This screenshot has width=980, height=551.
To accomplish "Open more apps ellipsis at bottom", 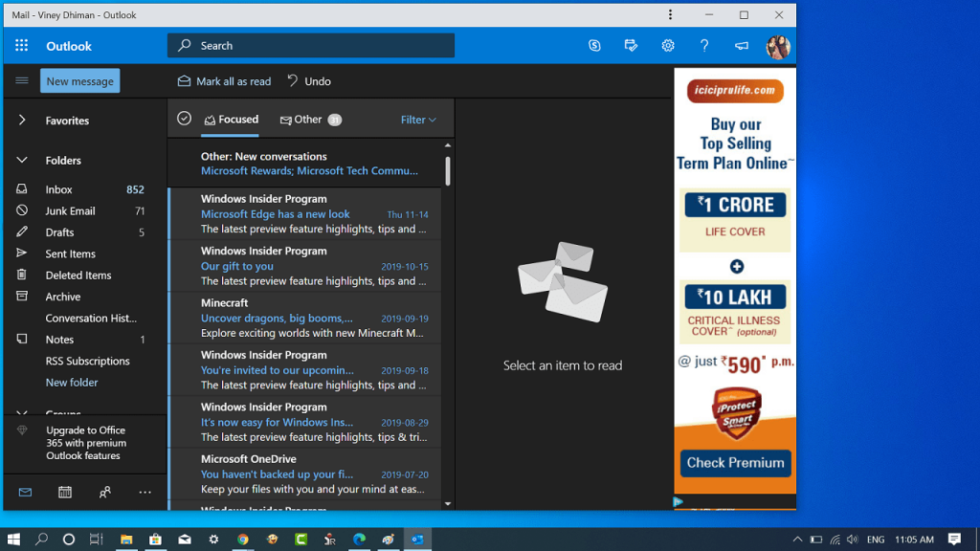I will (x=145, y=493).
